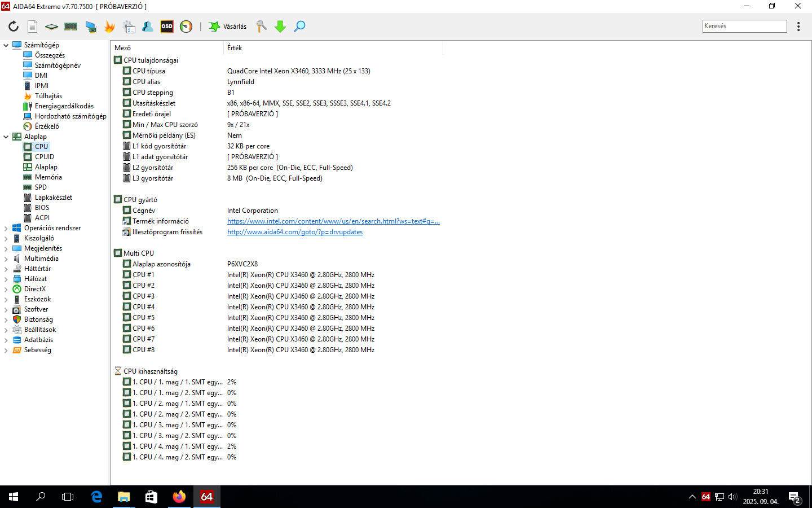Collapse the Számítógép tree node

[6, 45]
